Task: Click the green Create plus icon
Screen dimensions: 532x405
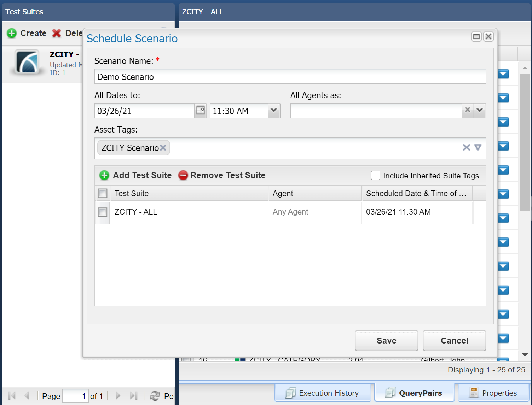Action: 12,33
